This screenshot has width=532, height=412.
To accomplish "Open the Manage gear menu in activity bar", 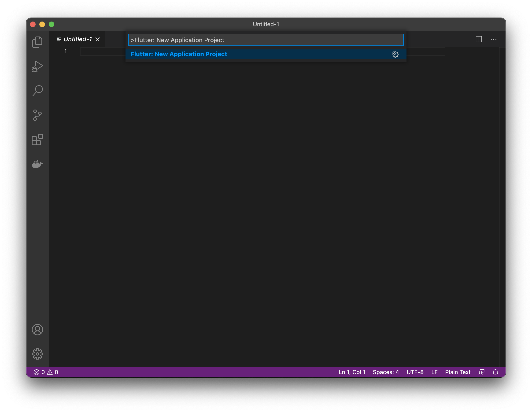I will (37, 354).
